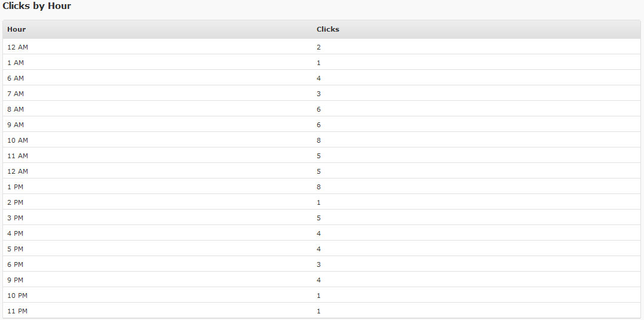Image resolution: width=644 pixels, height=320 pixels.
Task: Click the Clicks column header
Action: coord(328,29)
